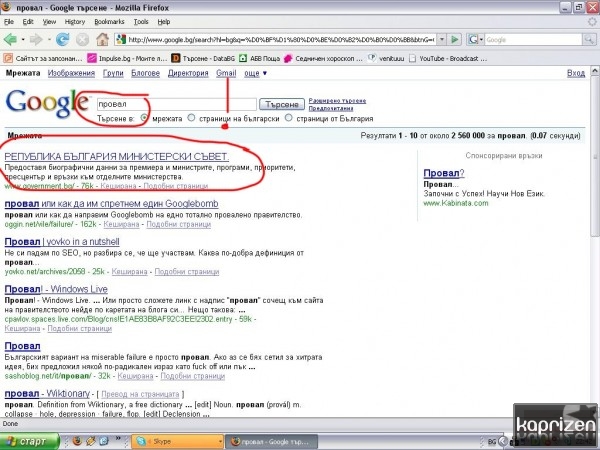Go to the Home page icon
Image resolution: width=600 pixels, height=450 pixels.
[102, 39]
